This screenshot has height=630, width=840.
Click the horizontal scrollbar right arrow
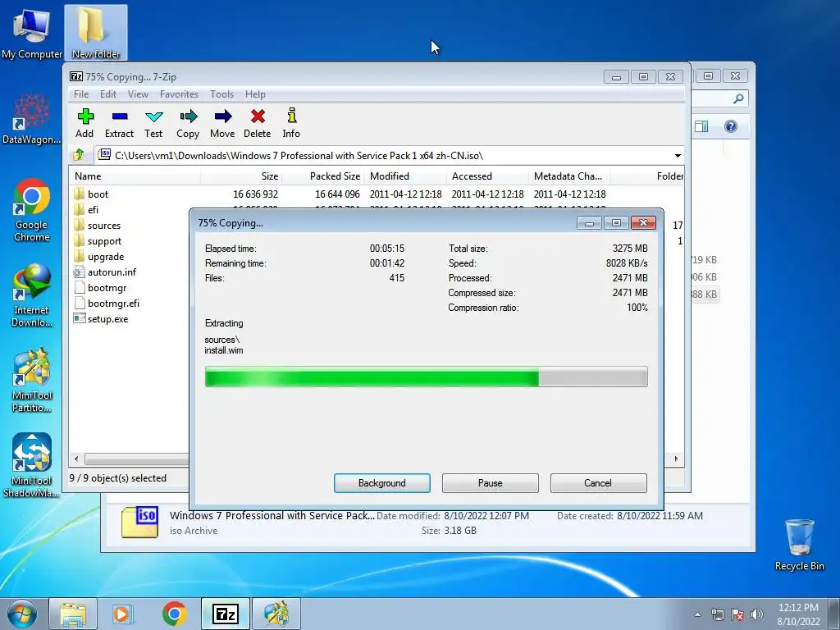[676, 459]
